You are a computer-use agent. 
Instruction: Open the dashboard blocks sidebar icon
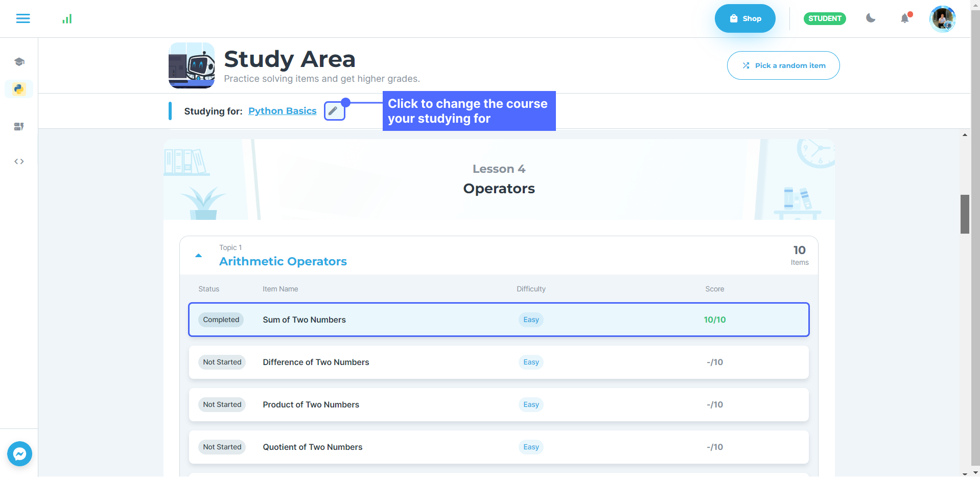click(x=19, y=126)
